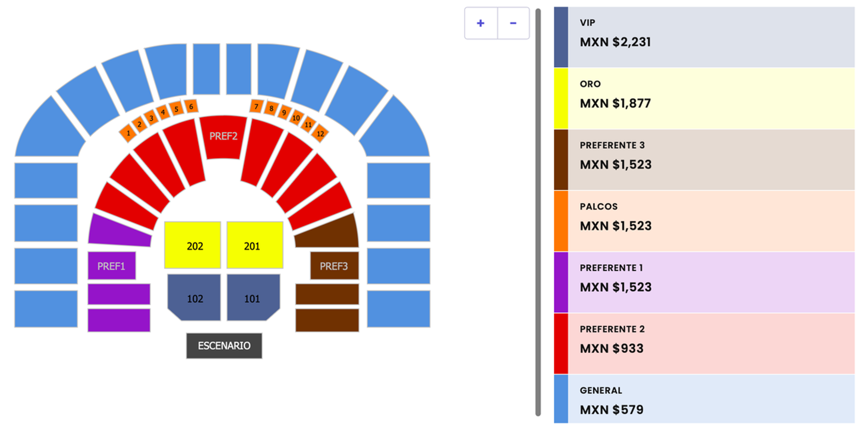
Task: Select the PALCOS MXN $1,523 legend row
Action: tap(704, 221)
